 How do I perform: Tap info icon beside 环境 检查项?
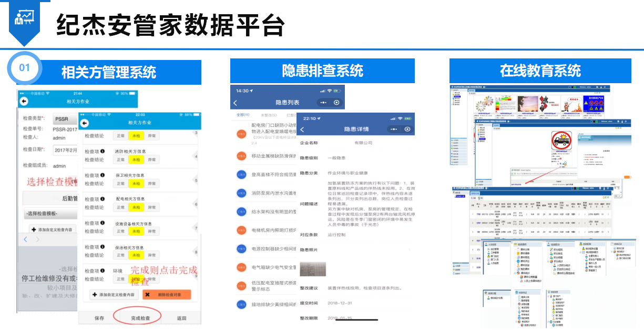tap(103, 271)
